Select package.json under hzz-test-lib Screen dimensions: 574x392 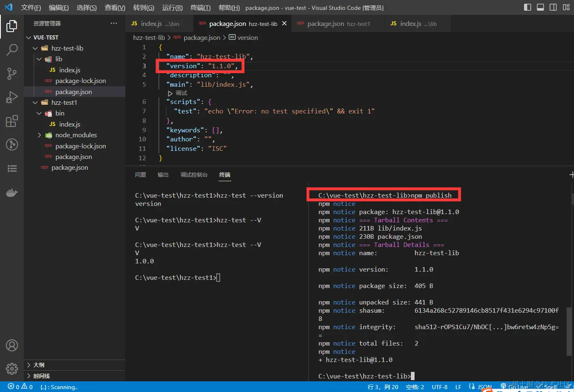[x=74, y=92]
